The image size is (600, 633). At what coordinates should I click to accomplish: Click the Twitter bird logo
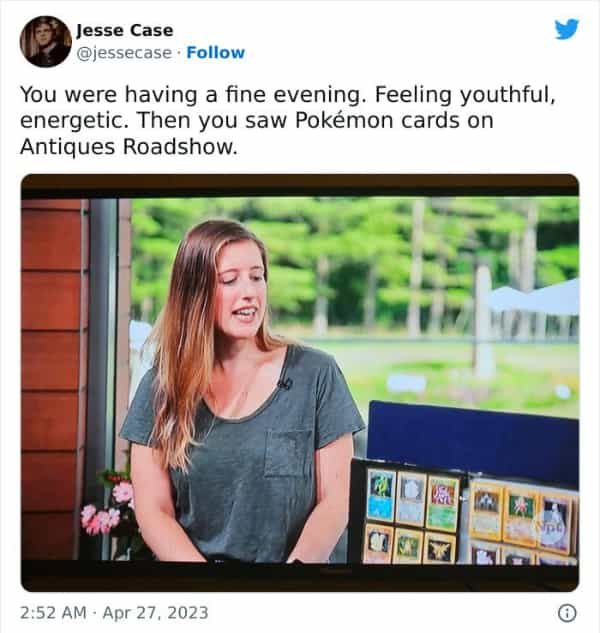(566, 29)
